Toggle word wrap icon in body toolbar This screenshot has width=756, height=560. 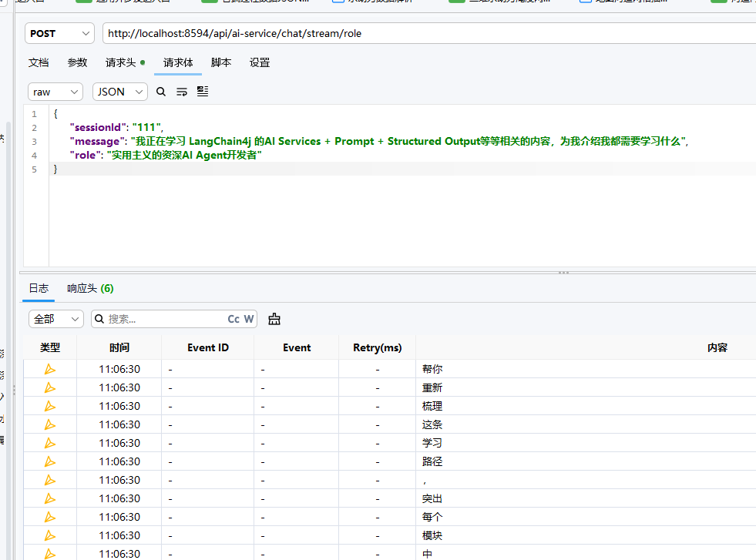[x=182, y=92]
